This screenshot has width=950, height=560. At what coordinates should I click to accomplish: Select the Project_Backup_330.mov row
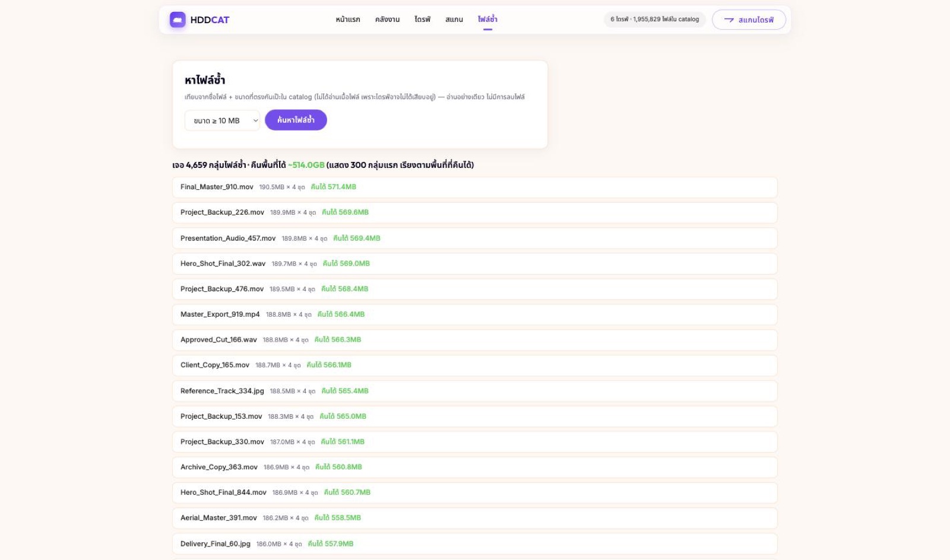pos(475,443)
